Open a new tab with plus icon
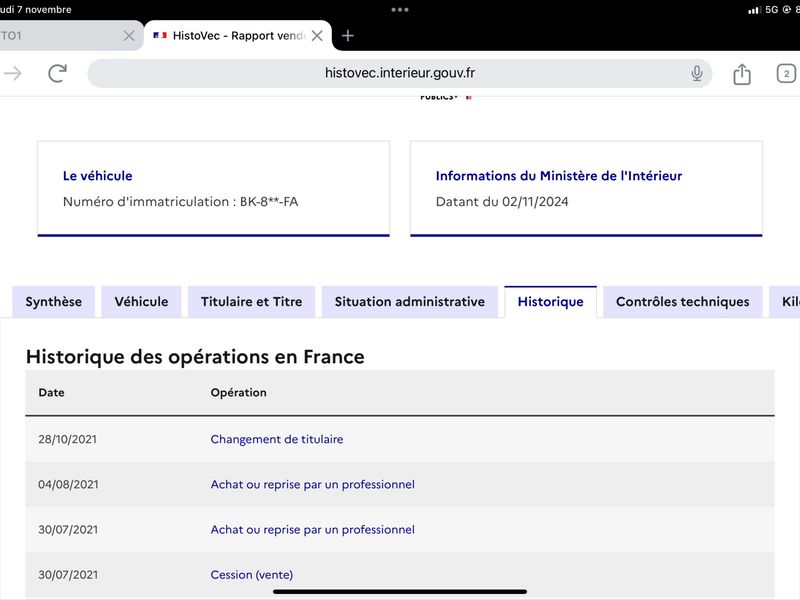The width and height of the screenshot is (800, 600). [348, 36]
